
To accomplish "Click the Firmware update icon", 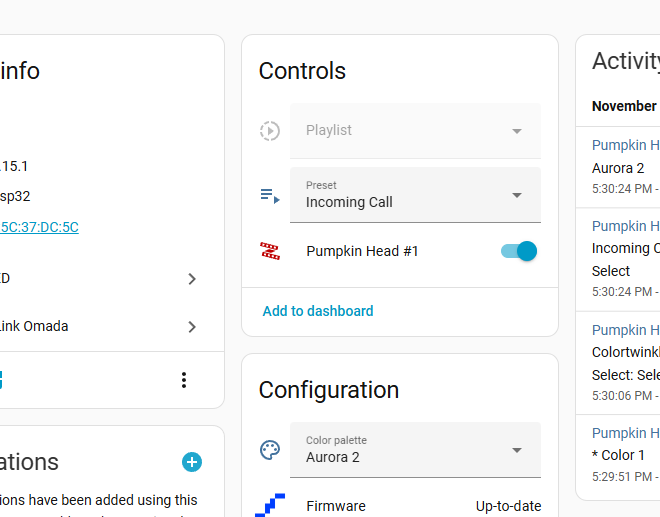I will pyautogui.click(x=269, y=505).
